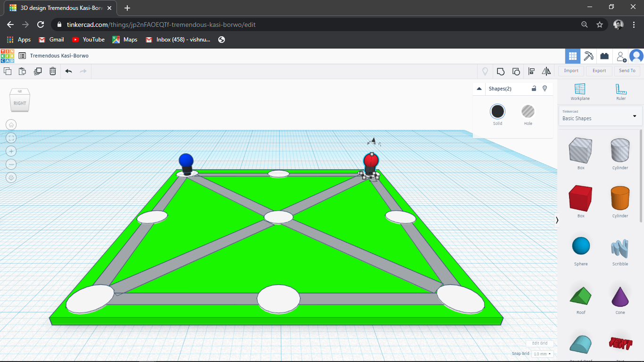644x362 pixels.
Task: Delete the selection with the trash icon
Action: 53,71
